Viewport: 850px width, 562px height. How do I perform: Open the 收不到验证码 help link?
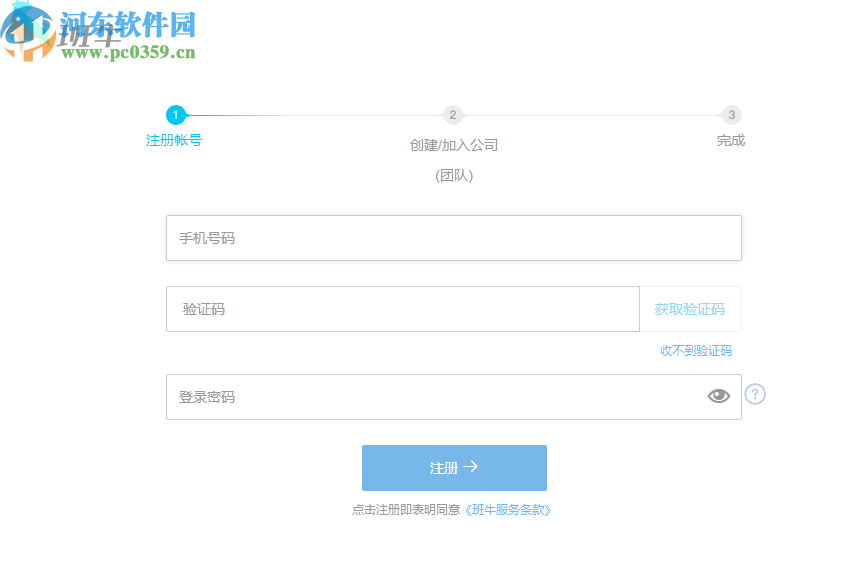coord(696,351)
